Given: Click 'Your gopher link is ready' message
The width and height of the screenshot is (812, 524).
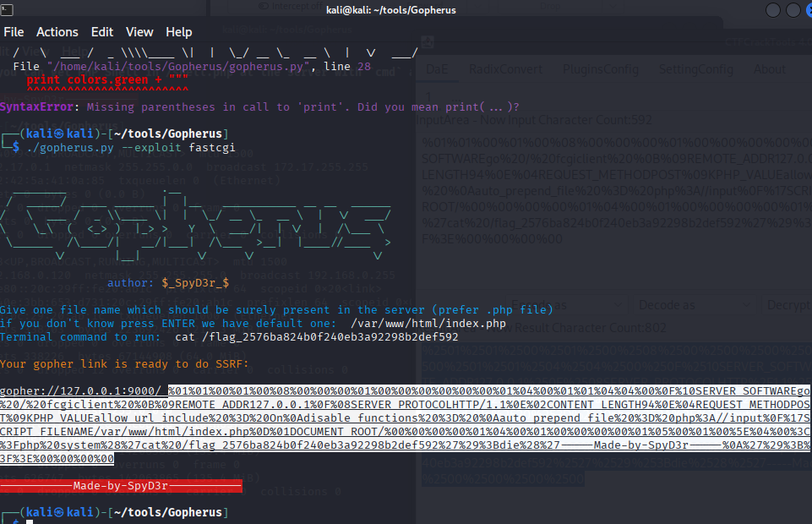Looking at the screenshot, I should pos(124,363).
